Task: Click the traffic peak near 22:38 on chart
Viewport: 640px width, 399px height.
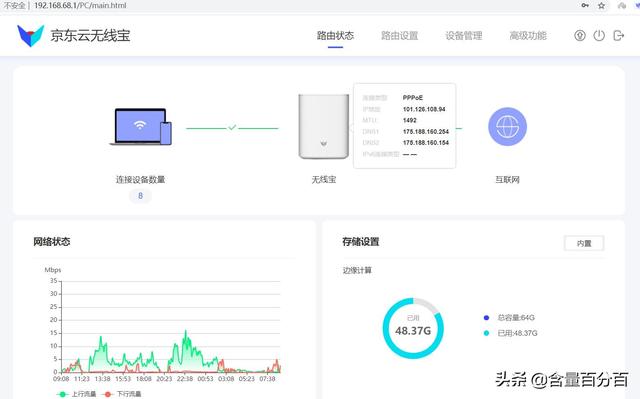Action: (x=186, y=331)
